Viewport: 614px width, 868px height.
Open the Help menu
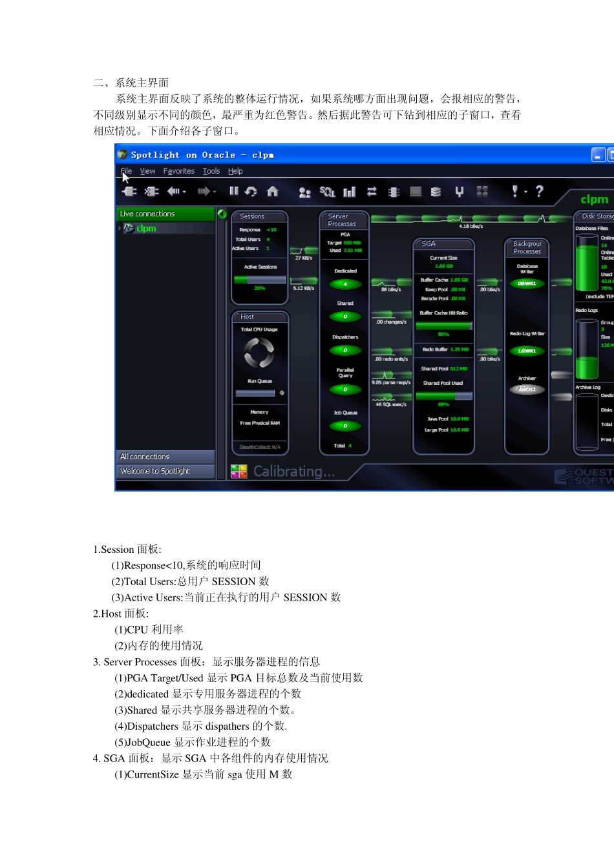(235, 171)
